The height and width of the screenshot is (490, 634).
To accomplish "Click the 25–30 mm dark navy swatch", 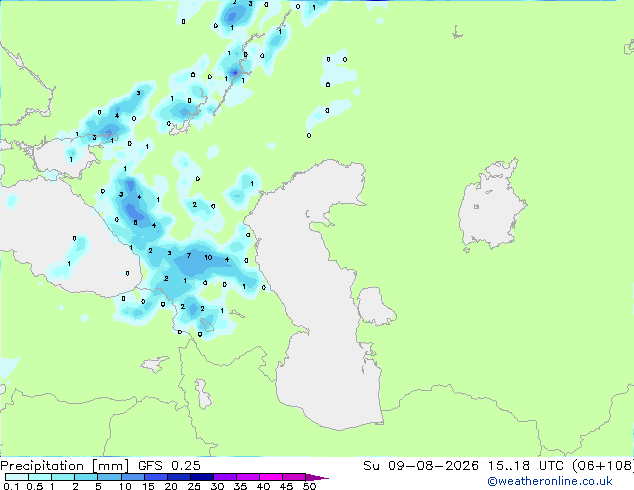I will 201,477.
